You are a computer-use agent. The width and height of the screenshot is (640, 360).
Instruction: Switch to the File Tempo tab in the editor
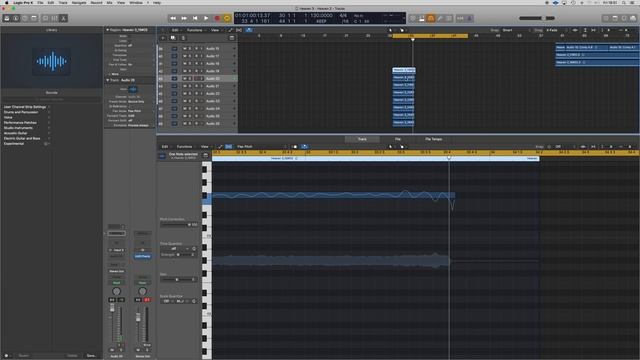click(x=433, y=139)
